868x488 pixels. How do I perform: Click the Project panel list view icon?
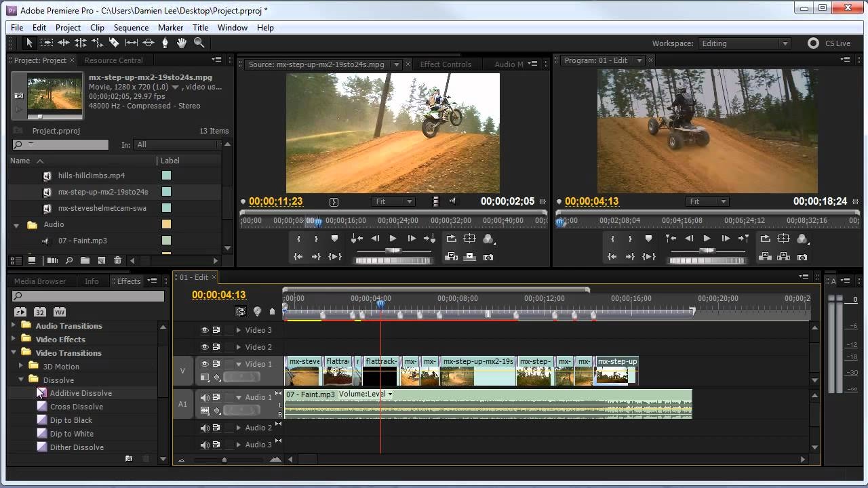[x=15, y=260]
